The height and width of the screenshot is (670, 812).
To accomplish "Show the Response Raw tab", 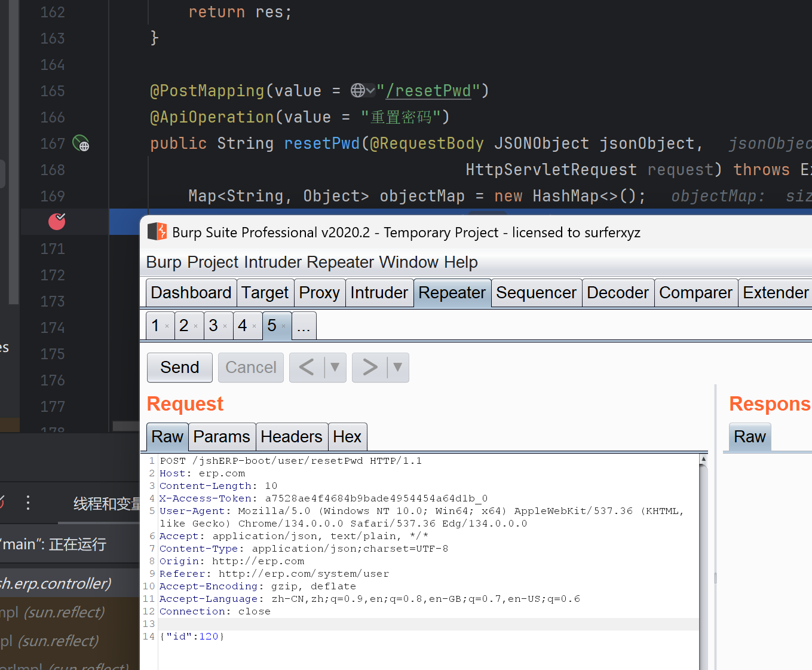I will pyautogui.click(x=750, y=437).
